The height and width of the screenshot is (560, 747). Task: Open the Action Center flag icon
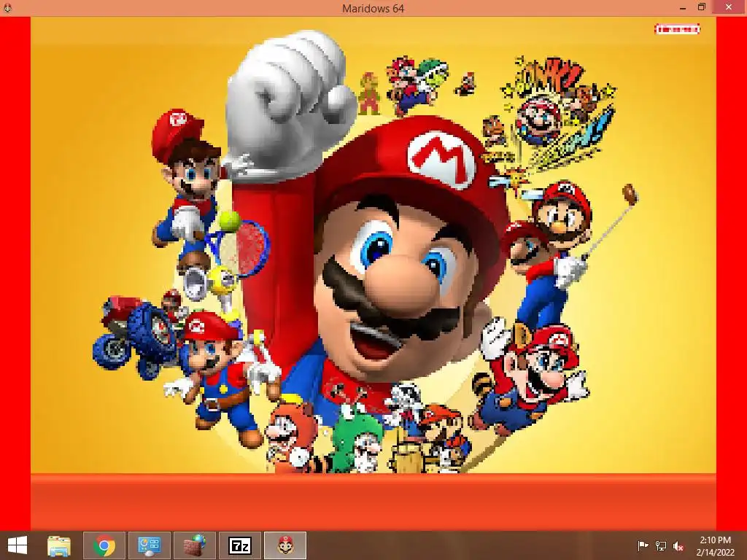643,545
